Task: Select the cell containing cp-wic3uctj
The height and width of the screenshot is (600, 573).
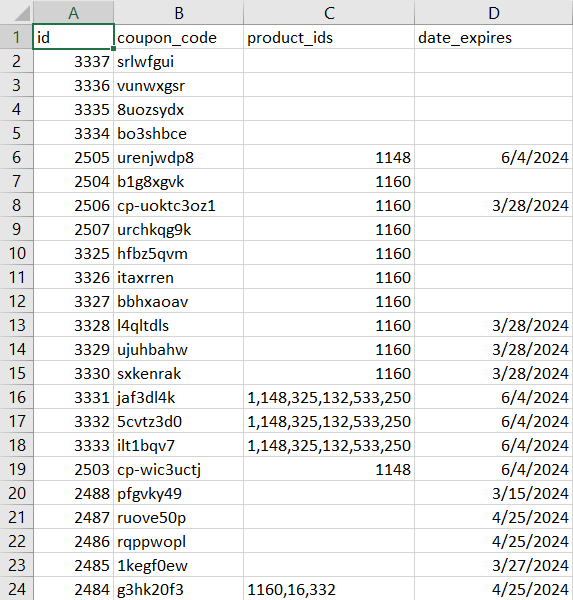Action: coord(178,469)
